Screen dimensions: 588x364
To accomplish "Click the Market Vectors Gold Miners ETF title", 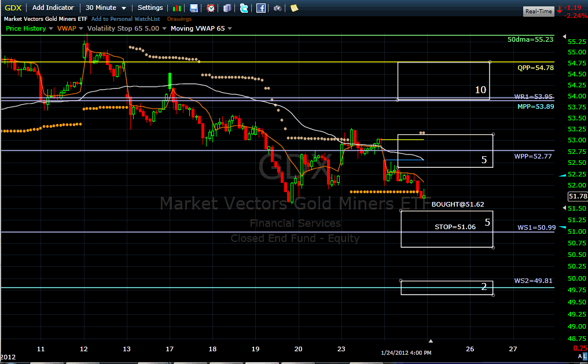I will click(x=46, y=19).
